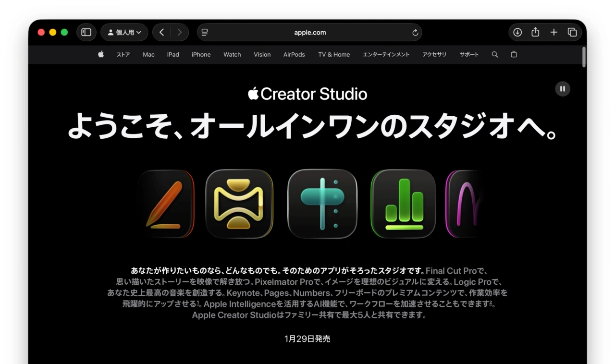Click the teal slider-control app icon
Image resolution: width=615 pixels, height=364 pixels.
(322, 204)
